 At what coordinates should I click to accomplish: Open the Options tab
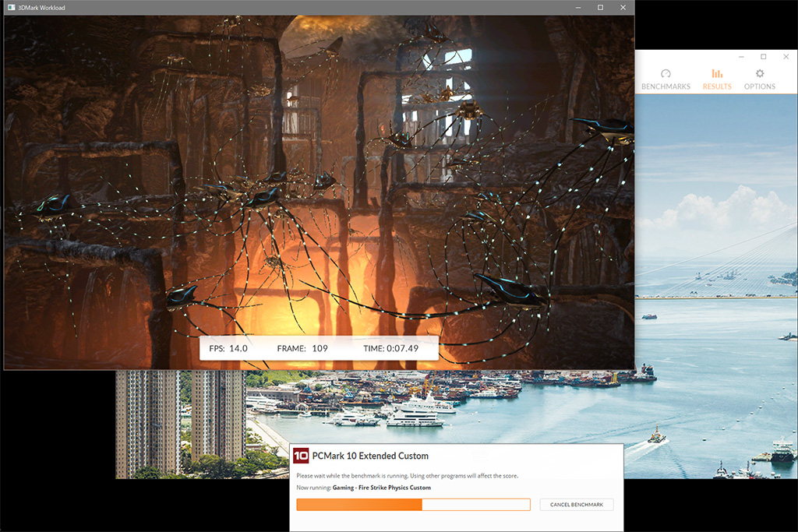click(759, 80)
